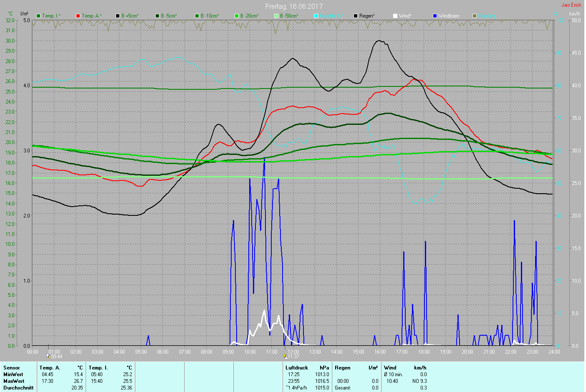Viewport: 586px width, 392px height.
Task: Click the Temp. I. dark green legend square
Action: pos(38,16)
